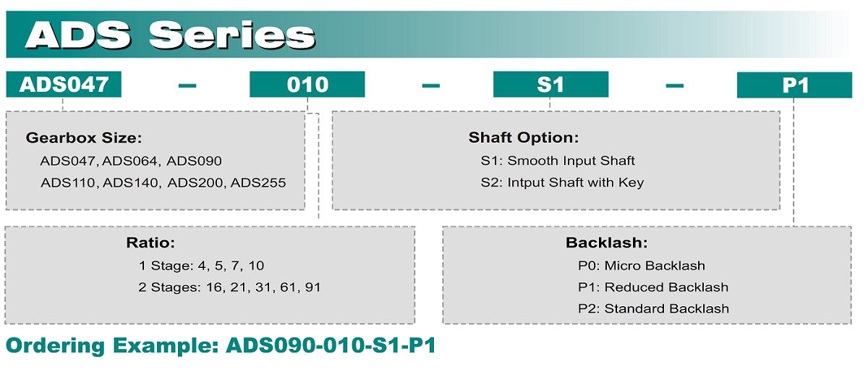Select the ADS047 code block

(64, 84)
